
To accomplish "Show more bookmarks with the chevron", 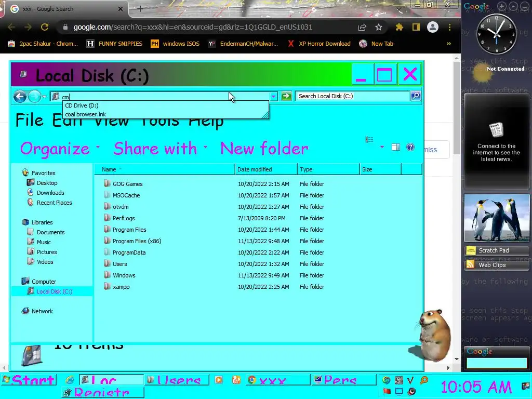I will [x=448, y=44].
